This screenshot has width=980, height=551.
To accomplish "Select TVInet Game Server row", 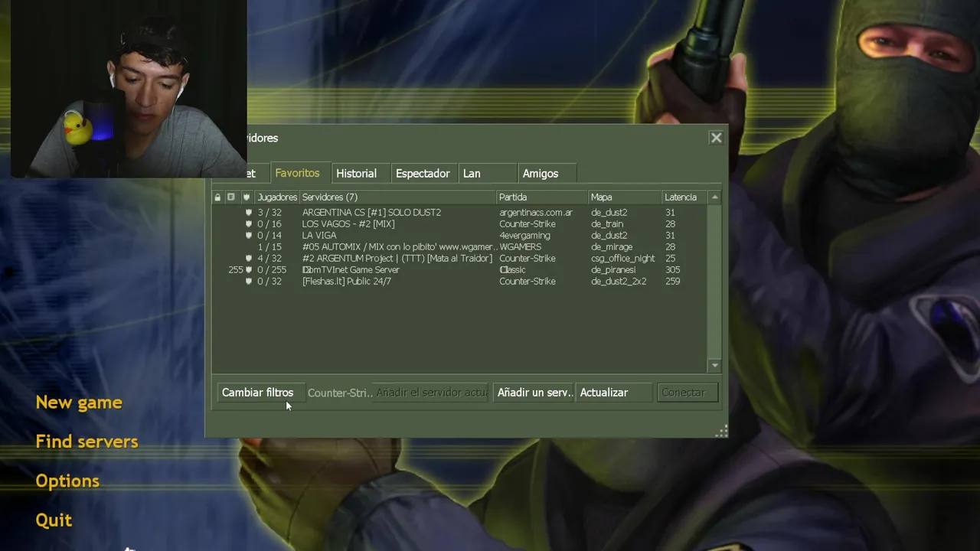I will [460, 270].
